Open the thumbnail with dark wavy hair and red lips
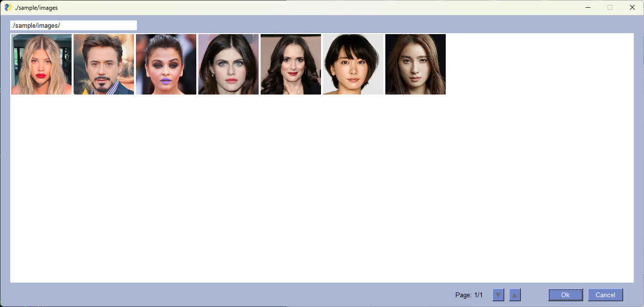 (x=291, y=64)
